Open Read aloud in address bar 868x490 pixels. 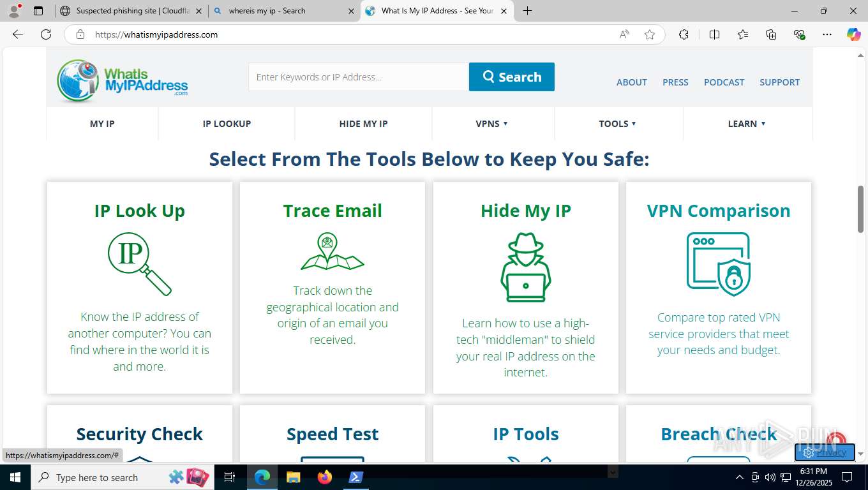point(624,34)
